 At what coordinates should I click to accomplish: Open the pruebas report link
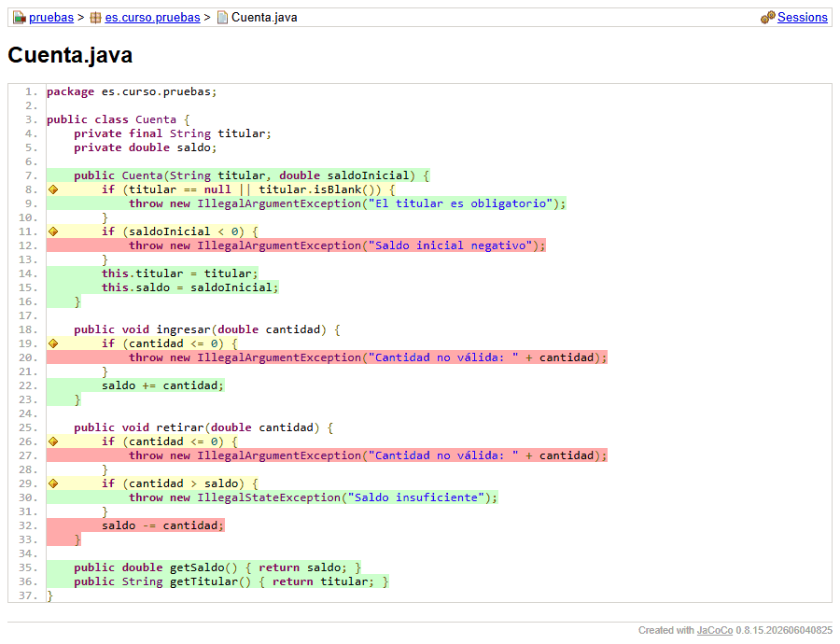(51, 18)
